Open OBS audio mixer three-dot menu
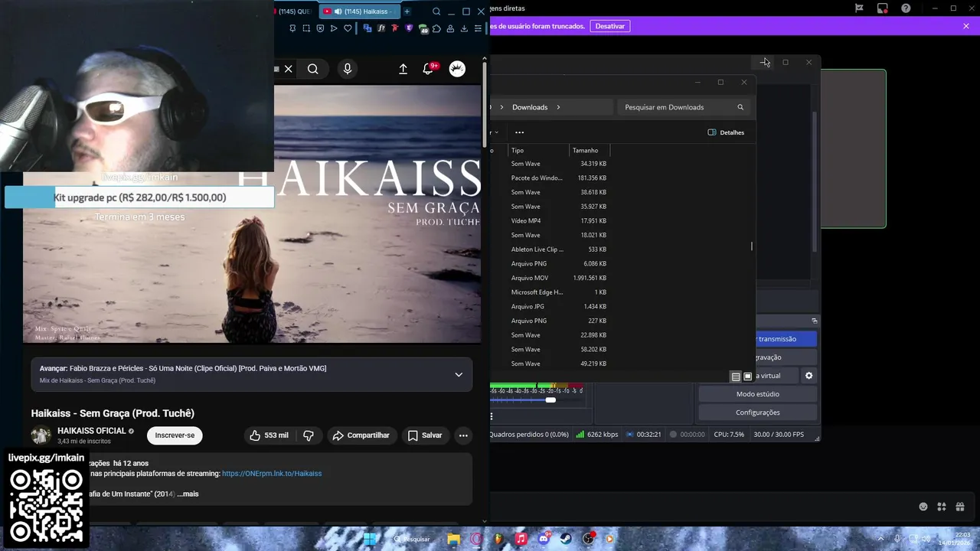980x551 pixels. [x=492, y=416]
